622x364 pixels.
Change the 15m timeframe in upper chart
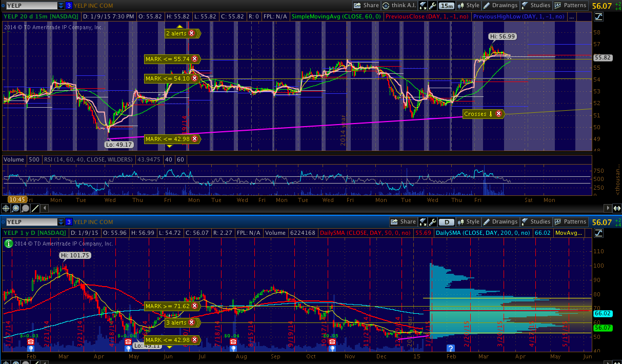coord(447,6)
